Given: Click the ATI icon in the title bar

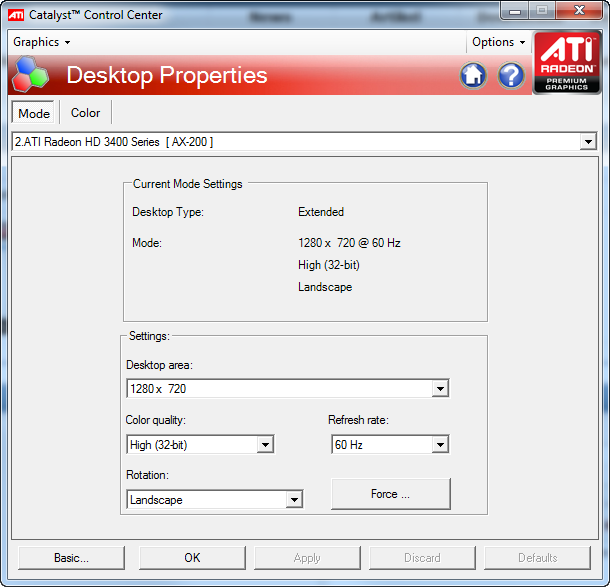Looking at the screenshot, I should (16, 15).
